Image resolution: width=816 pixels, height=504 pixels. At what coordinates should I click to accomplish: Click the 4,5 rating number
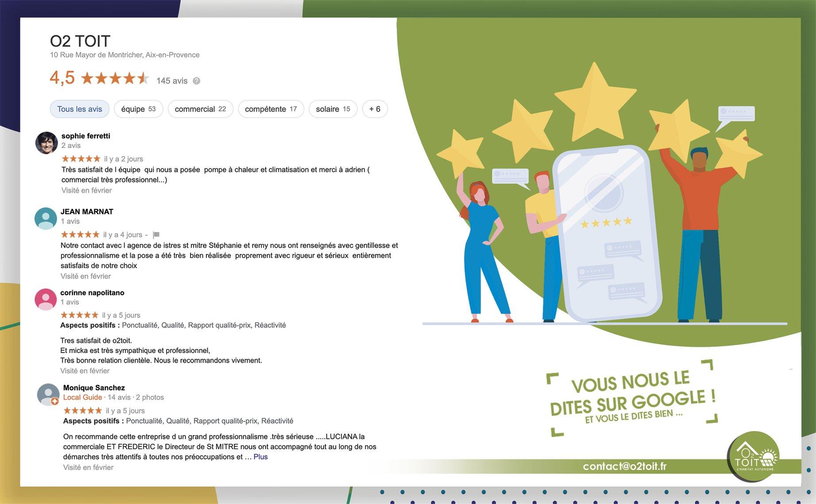[62, 78]
